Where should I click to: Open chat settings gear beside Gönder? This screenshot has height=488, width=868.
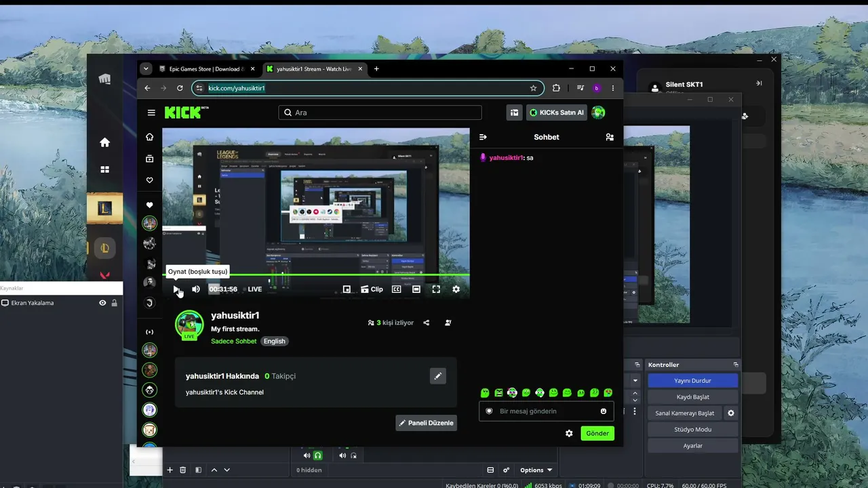tap(569, 433)
